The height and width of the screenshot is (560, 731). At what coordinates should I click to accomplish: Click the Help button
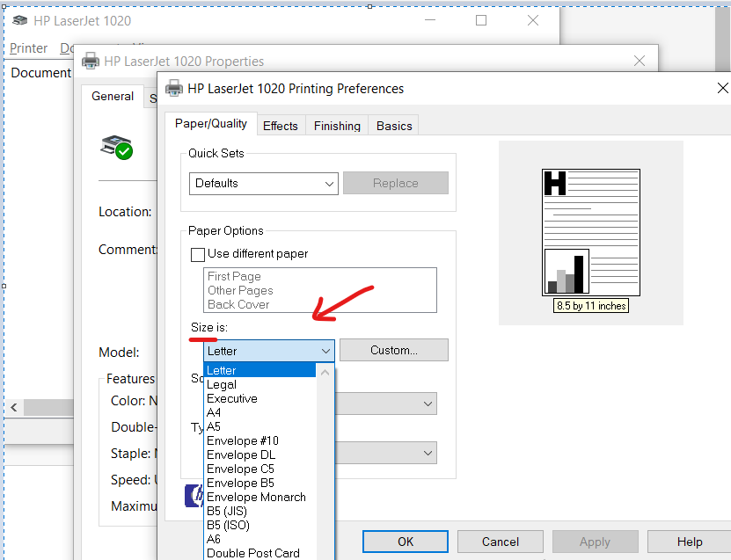[689, 542]
